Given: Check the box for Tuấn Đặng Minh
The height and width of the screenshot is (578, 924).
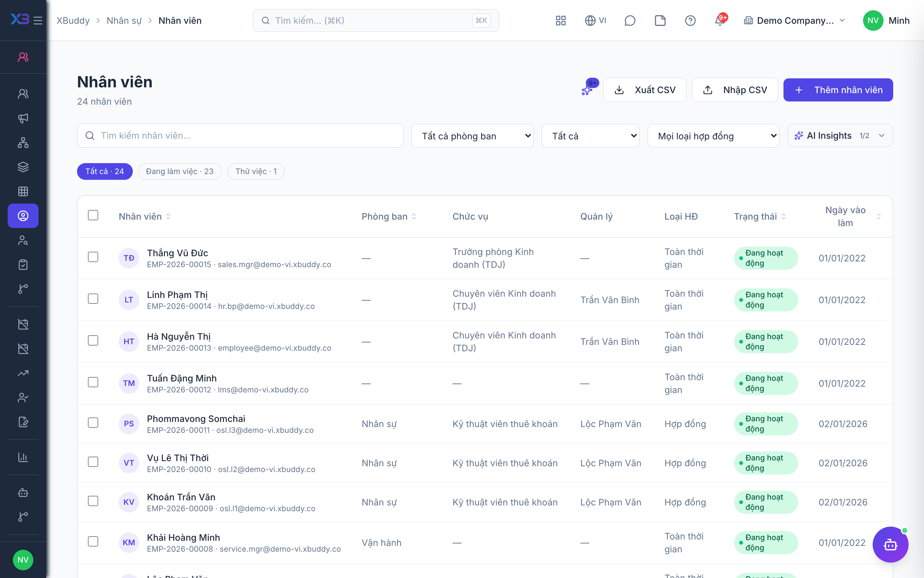Looking at the screenshot, I should (x=93, y=382).
